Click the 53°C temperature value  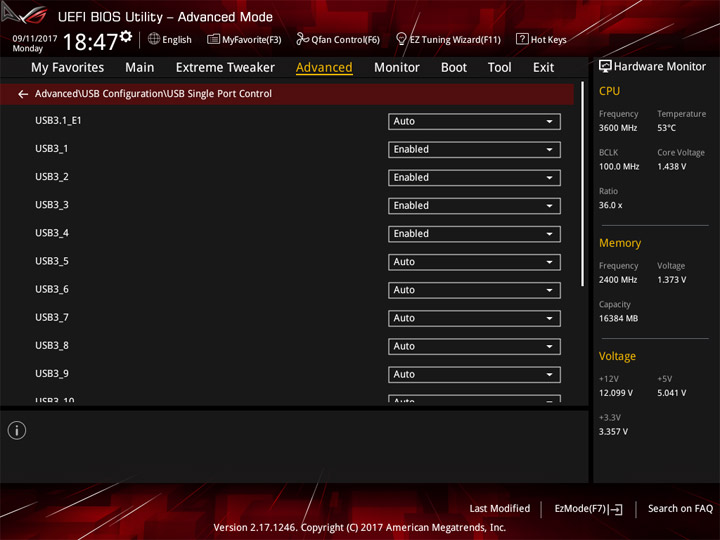(666, 128)
